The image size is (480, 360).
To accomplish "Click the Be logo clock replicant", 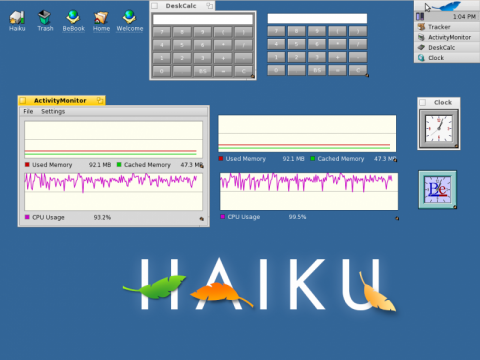I will (437, 189).
